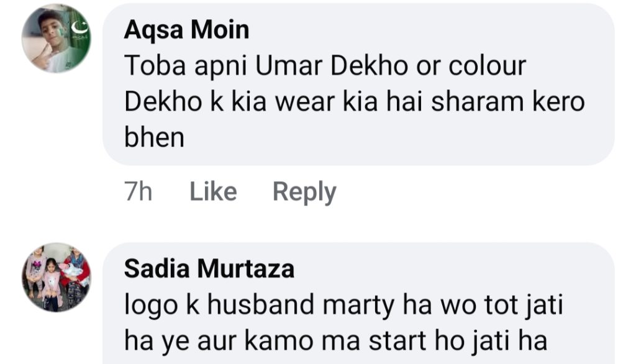Click empty area of Aqsa's comment bubble
636x364 pixels.
(435, 140)
